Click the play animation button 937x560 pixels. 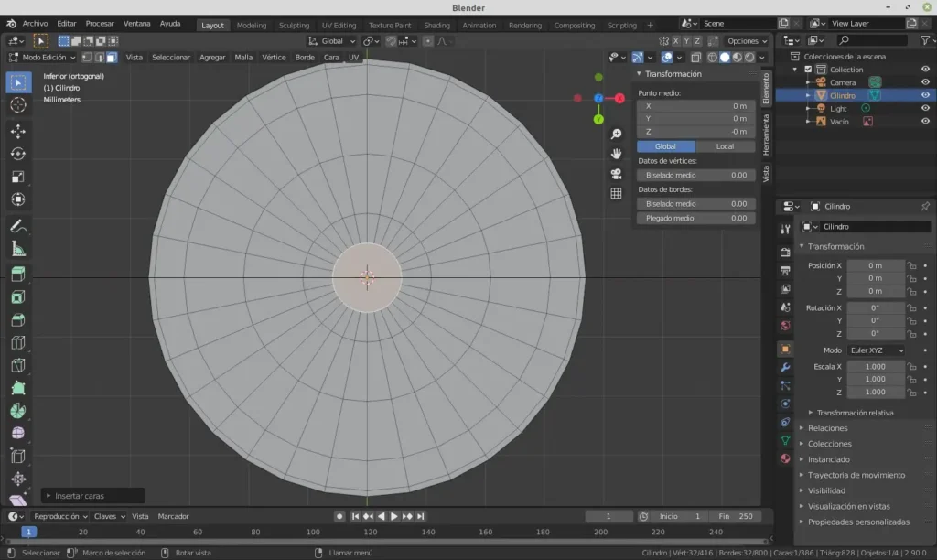[x=393, y=516]
